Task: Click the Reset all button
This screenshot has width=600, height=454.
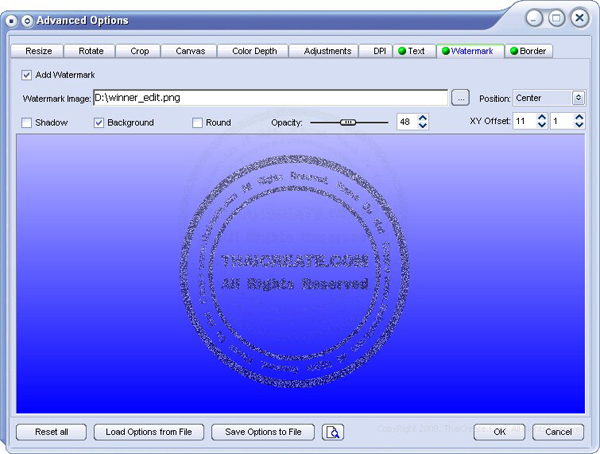Action: tap(51, 432)
